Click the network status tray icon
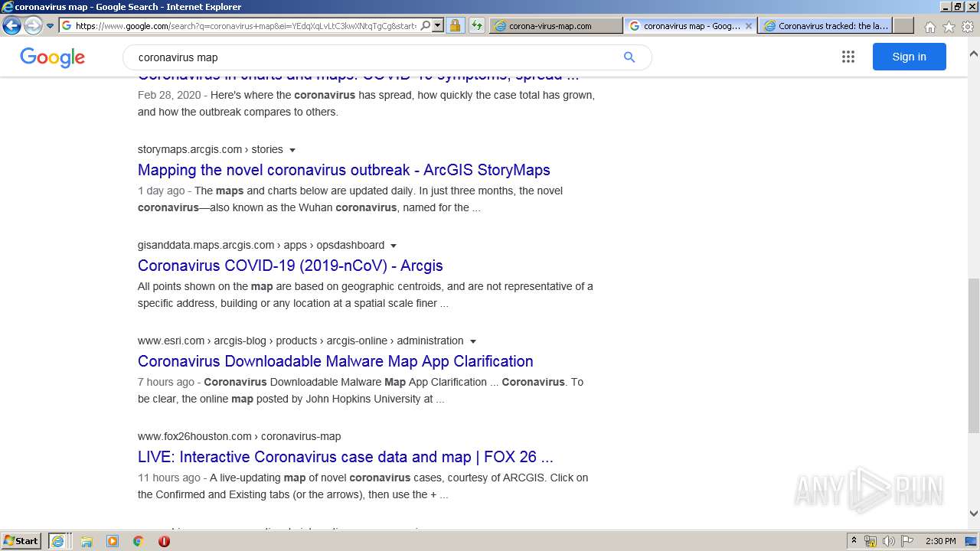This screenshot has width=980, height=551. click(871, 541)
